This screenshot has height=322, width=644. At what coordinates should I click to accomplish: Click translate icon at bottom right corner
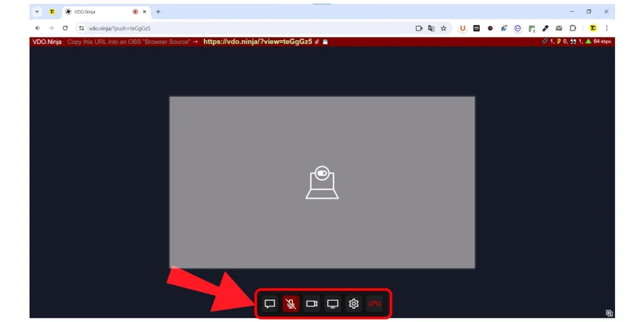tap(609, 313)
